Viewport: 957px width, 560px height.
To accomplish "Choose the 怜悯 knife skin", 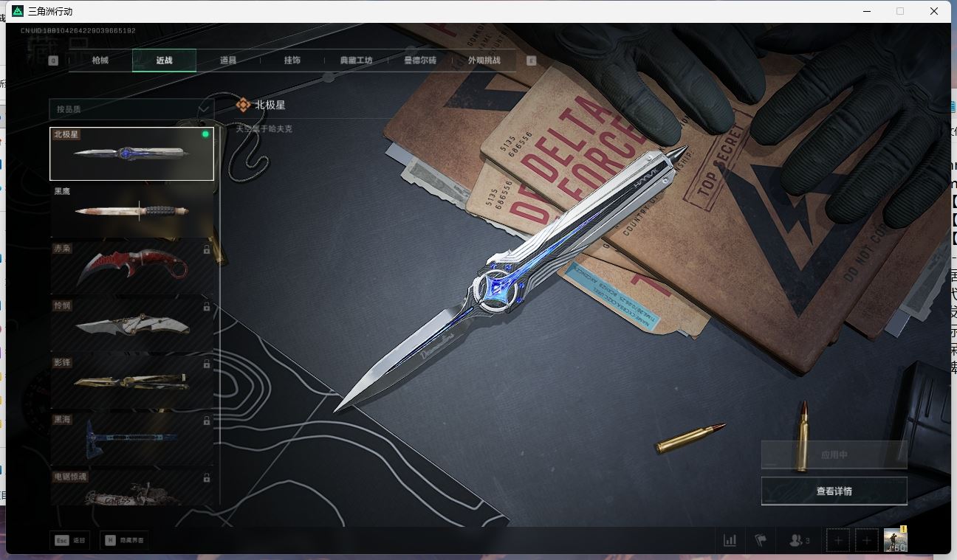I will tap(131, 323).
